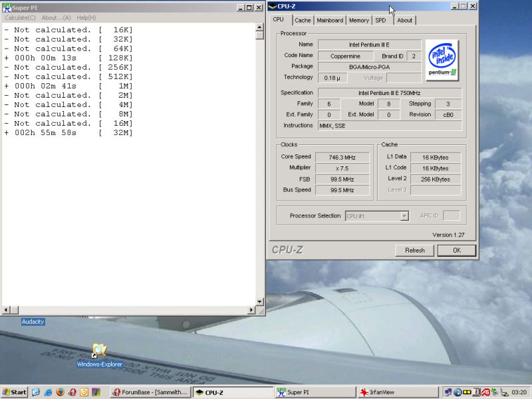This screenshot has width=532, height=399.
Task: Click the Super PI title bar icon
Action: pos(7,7)
